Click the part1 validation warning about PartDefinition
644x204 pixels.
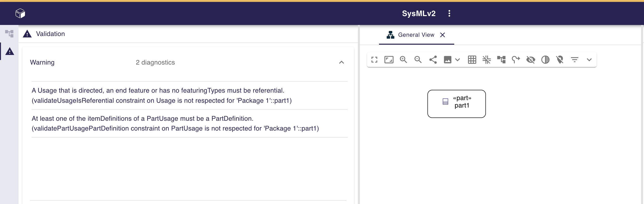click(175, 123)
